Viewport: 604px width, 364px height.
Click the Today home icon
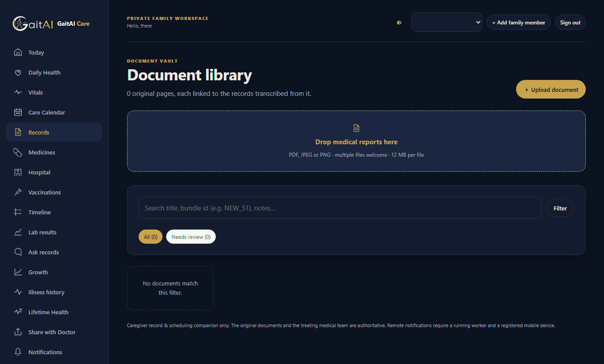18,52
